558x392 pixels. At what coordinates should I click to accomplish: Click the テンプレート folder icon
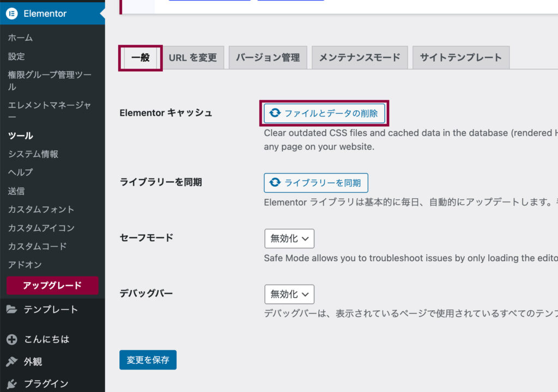coord(12,309)
